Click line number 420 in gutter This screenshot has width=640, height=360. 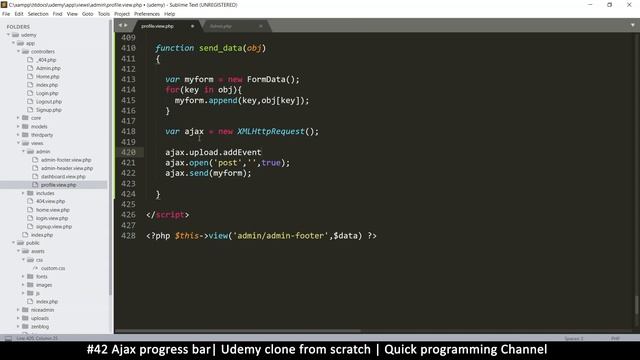coord(128,152)
